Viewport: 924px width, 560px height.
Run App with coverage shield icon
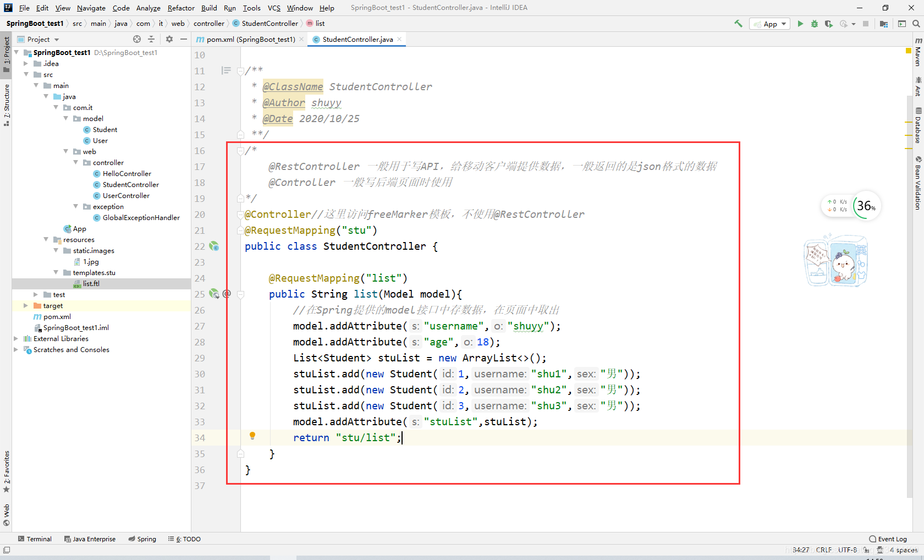[828, 24]
